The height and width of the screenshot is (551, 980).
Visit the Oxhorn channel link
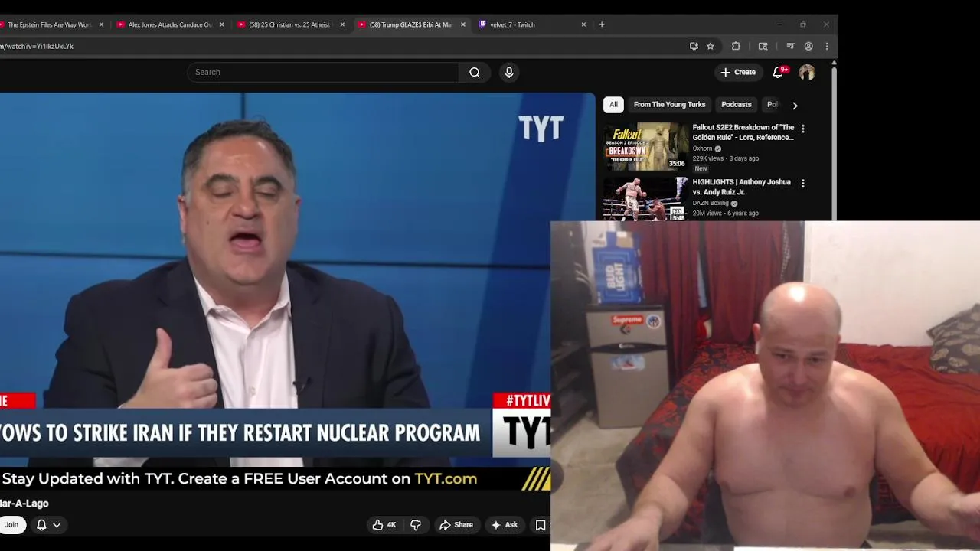point(702,148)
